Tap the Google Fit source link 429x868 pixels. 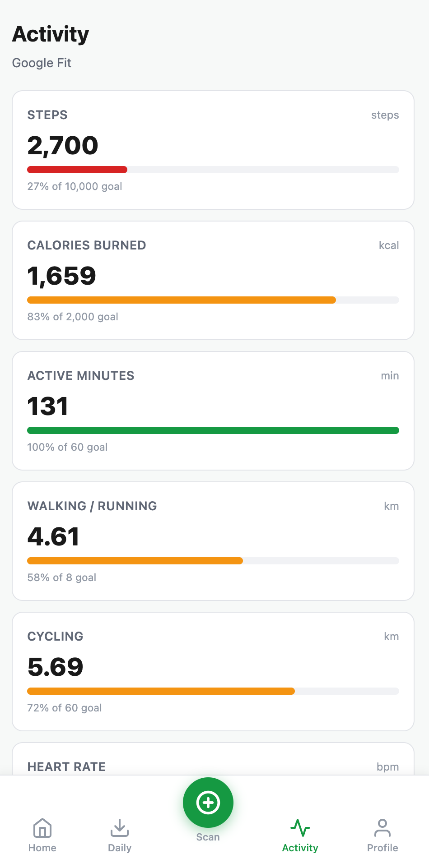coord(42,63)
